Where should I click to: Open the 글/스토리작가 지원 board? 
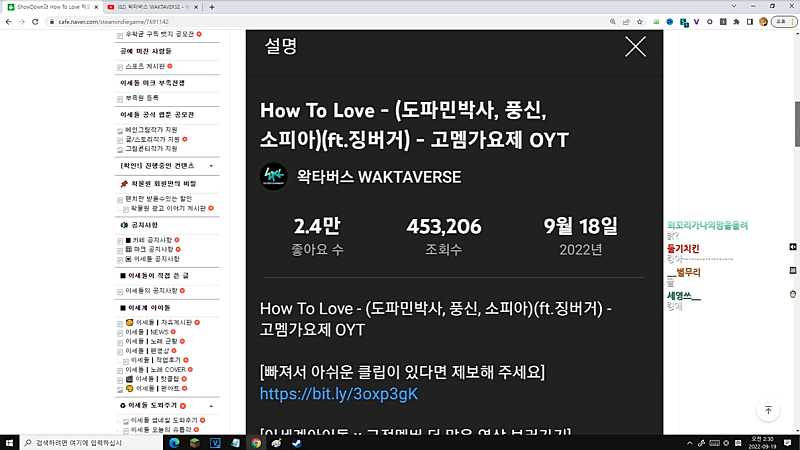[x=153, y=139]
